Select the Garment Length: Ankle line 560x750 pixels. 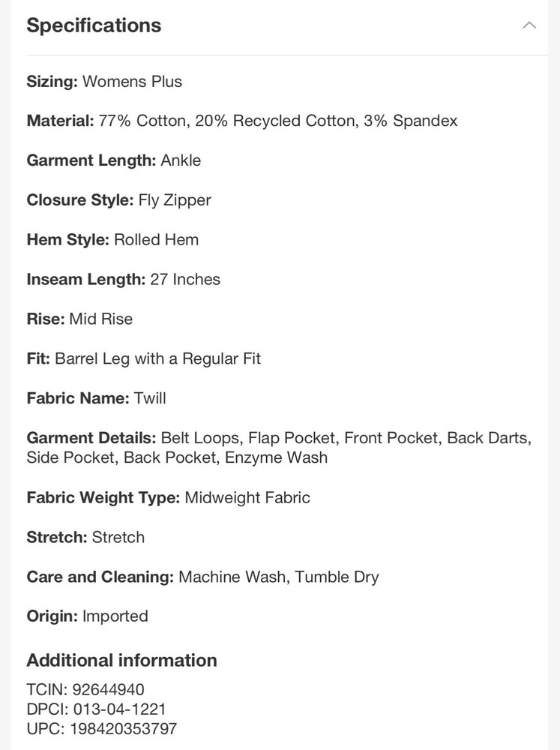(114, 160)
